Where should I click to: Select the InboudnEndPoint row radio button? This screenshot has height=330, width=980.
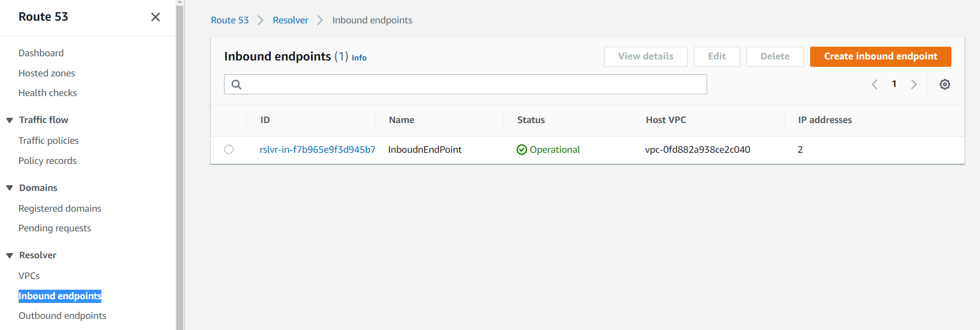229,150
